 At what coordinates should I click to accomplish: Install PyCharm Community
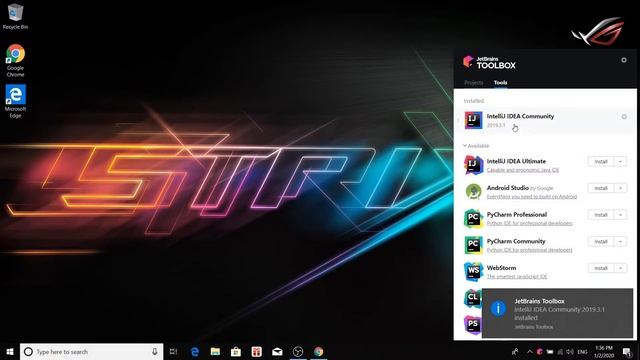point(601,242)
